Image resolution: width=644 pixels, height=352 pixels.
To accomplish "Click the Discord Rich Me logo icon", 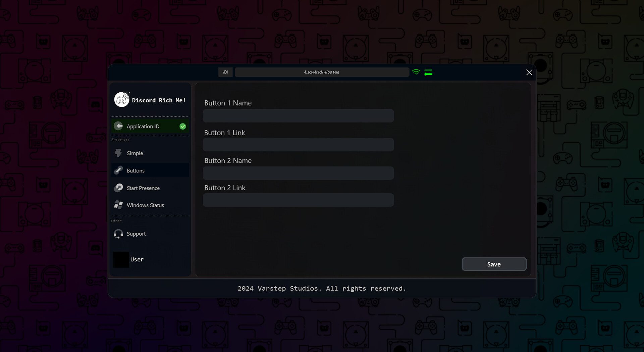I will pos(122,100).
